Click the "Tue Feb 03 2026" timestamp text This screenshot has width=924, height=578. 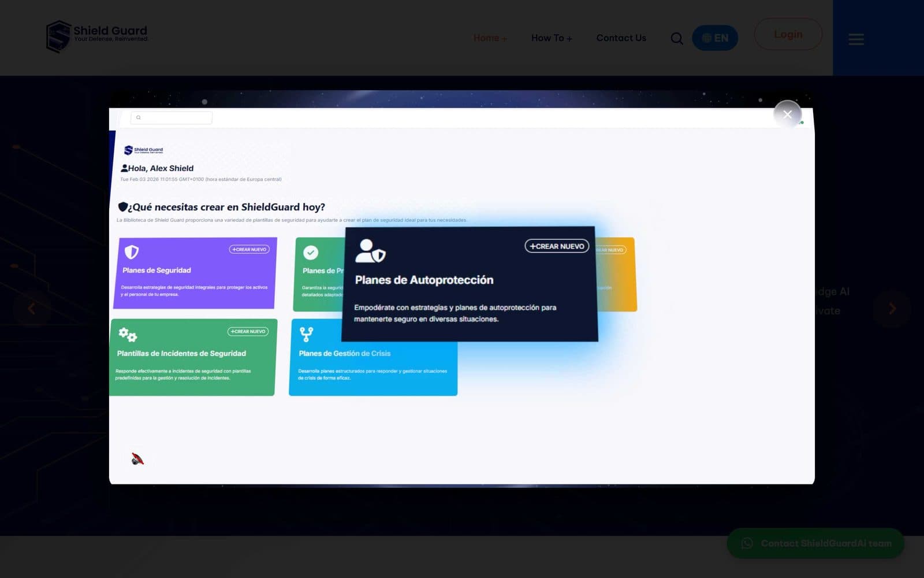[201, 179]
